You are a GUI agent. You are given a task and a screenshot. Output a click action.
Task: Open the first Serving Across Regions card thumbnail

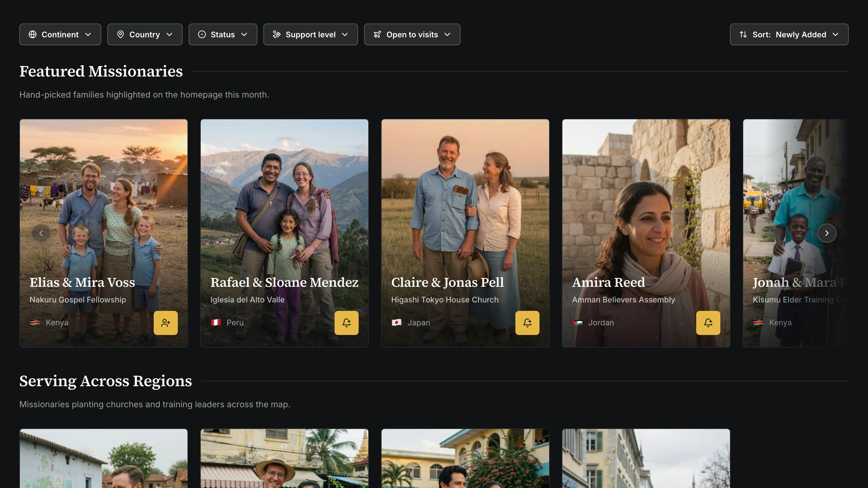coord(103,458)
